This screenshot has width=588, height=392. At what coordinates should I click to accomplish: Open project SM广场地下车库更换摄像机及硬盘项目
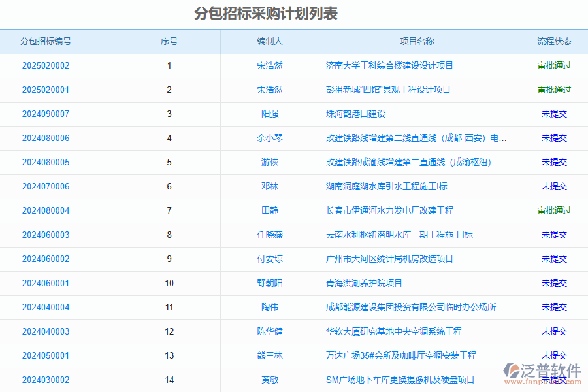click(x=400, y=380)
